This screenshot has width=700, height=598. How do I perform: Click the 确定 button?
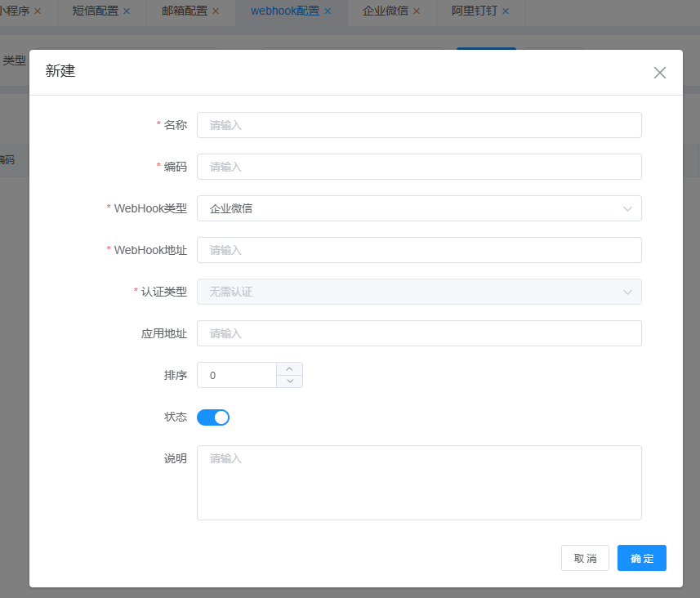click(x=641, y=558)
